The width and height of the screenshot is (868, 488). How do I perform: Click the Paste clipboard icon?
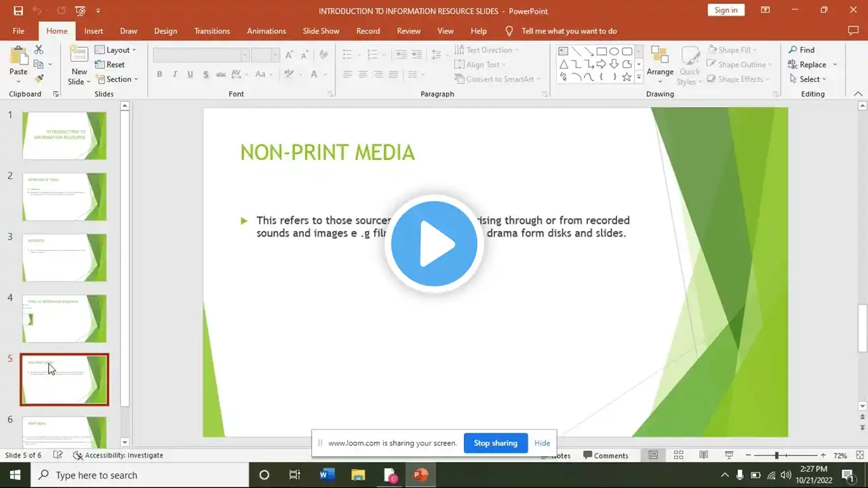click(18, 57)
